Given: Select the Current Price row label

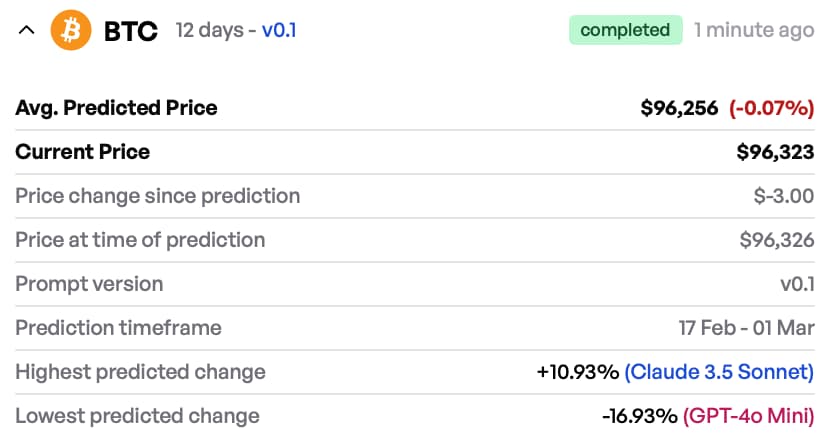Looking at the screenshot, I should tap(82, 152).
